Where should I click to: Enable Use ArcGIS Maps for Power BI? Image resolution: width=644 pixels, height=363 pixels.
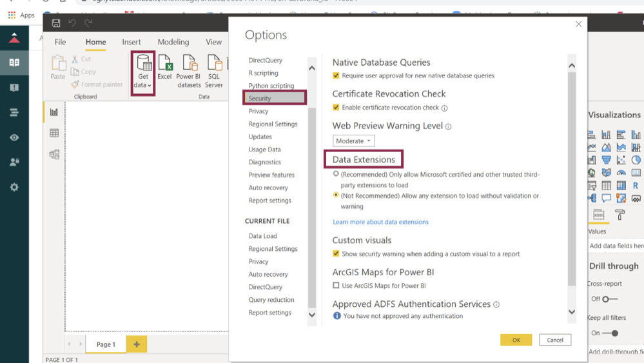tap(336, 286)
